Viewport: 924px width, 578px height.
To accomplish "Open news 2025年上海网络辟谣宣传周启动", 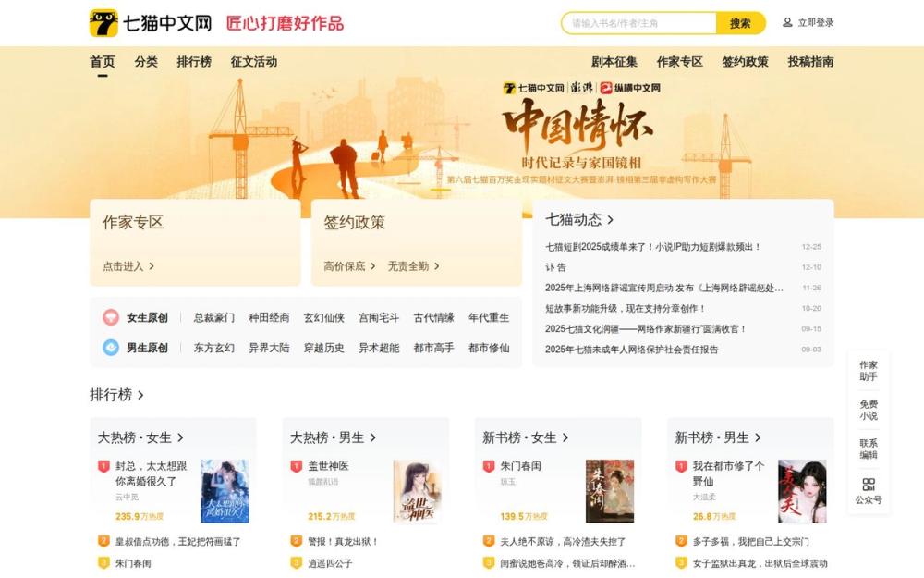I will click(x=664, y=288).
